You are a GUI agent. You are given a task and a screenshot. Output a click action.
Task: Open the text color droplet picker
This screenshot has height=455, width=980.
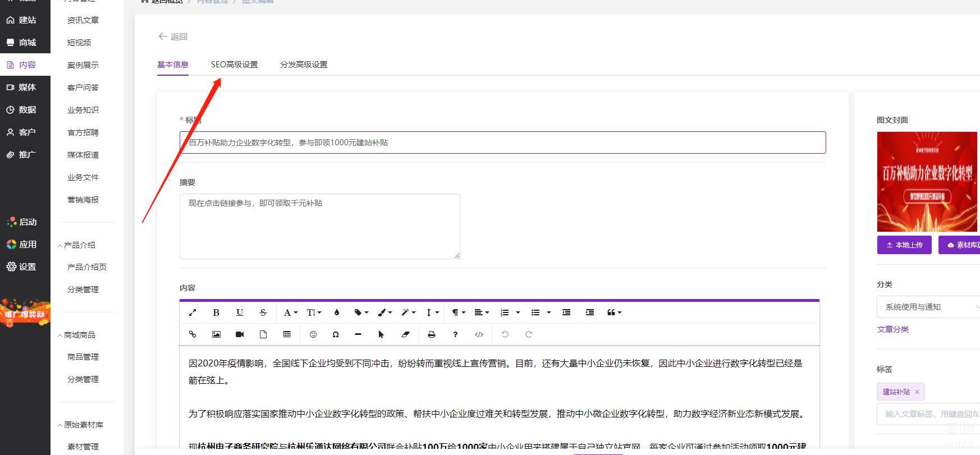[337, 312]
